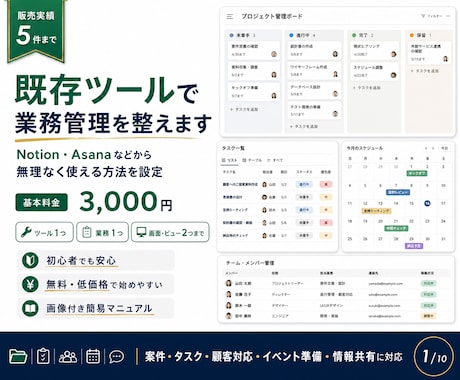Click the プロジェクト管理ボード title
Viewport: 460px width, 380px height.
pos(272,16)
